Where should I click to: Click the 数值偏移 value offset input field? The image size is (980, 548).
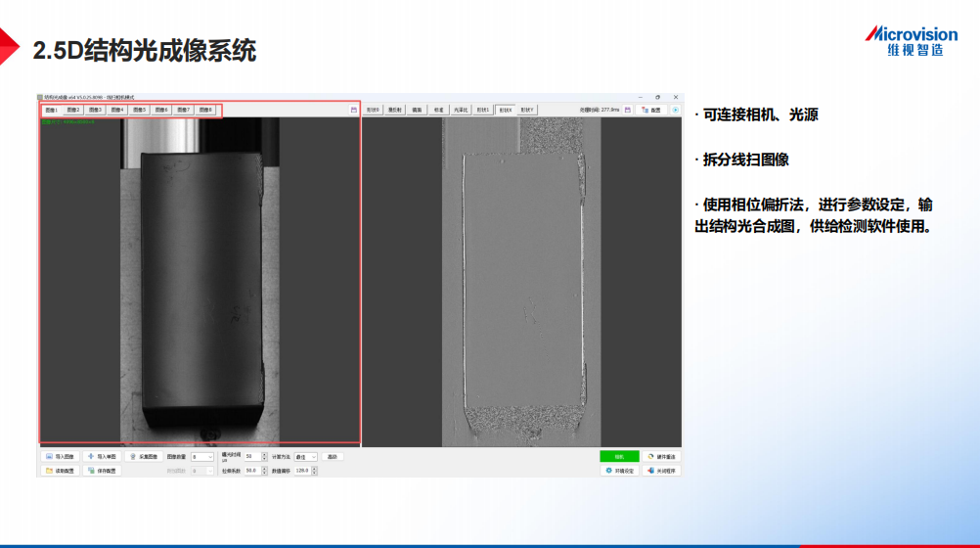point(303,471)
